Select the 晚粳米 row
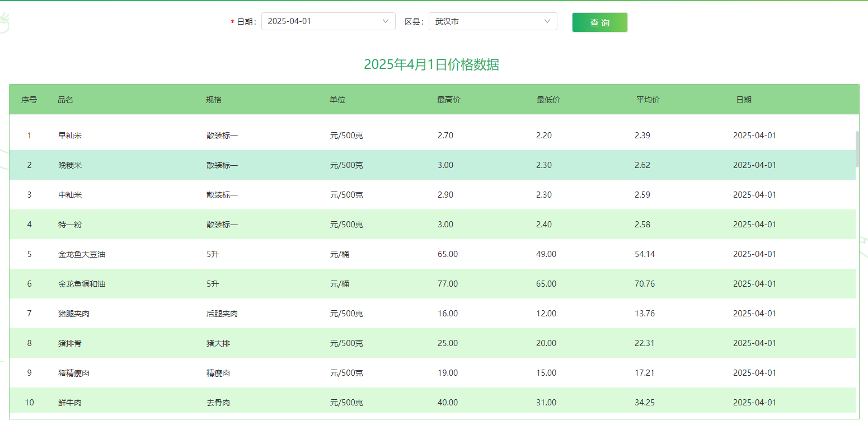This screenshot has height=425, width=868. point(70,165)
